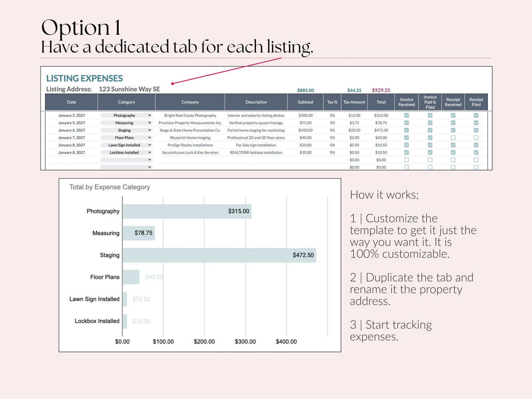Toggle Receipt Filed checkbox for Lockbox Installed row
The width and height of the screenshot is (532, 399).
click(476, 152)
